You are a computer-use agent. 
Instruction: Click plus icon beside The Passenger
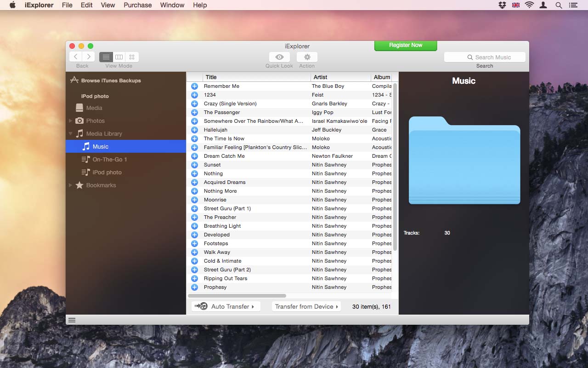click(194, 112)
